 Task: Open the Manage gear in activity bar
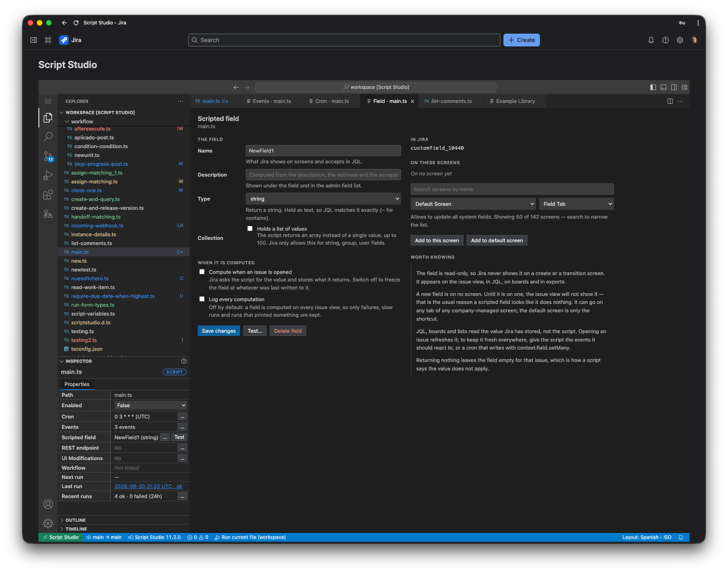pyautogui.click(x=48, y=523)
